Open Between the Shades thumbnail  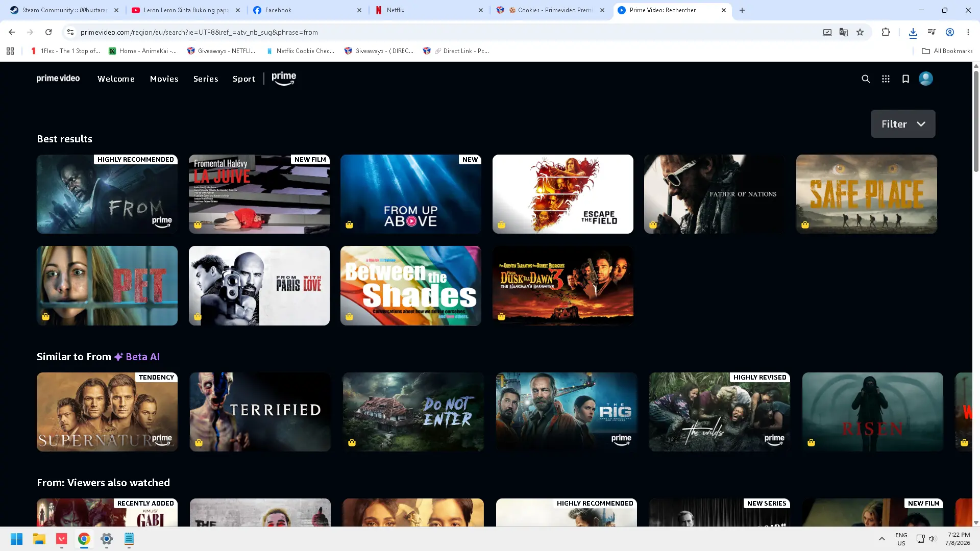point(411,286)
